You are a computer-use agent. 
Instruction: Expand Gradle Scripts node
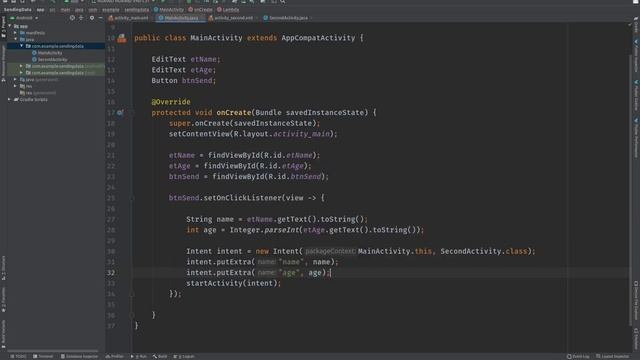(10, 100)
